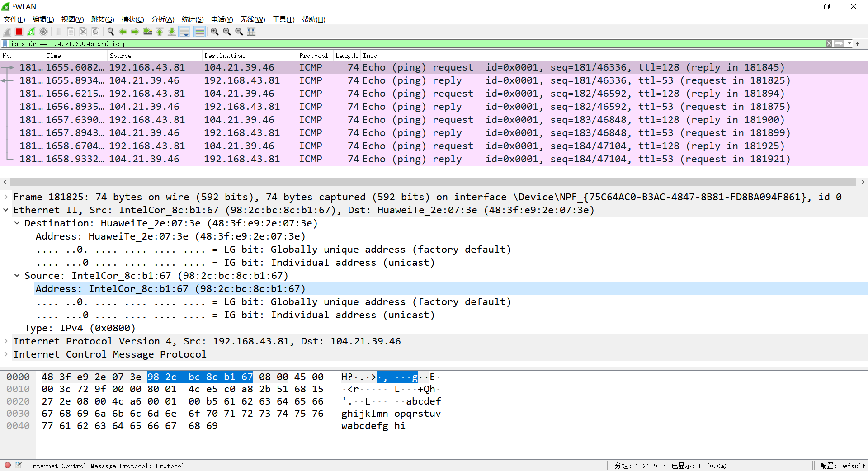Click the Go to specified packet icon
Viewport: 868px width, 471px height.
click(x=147, y=32)
